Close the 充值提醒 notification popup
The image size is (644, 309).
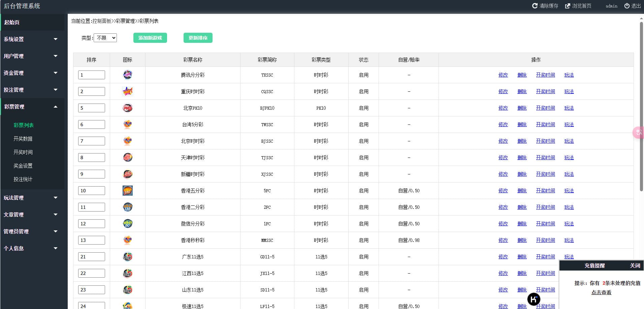(x=635, y=265)
